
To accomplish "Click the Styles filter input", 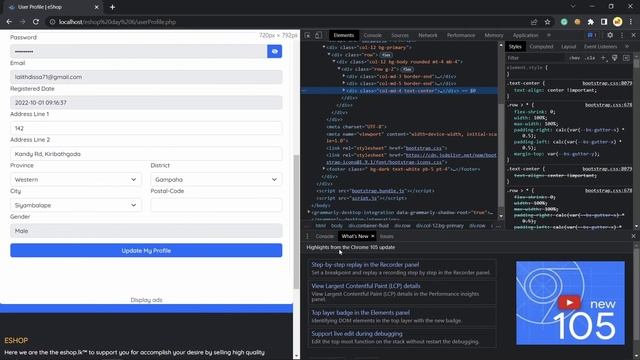I will click(536, 58).
